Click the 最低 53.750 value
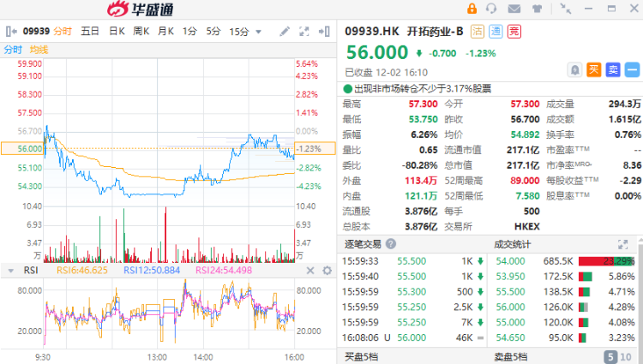Image resolution: width=643 pixels, height=364 pixels. point(423,119)
